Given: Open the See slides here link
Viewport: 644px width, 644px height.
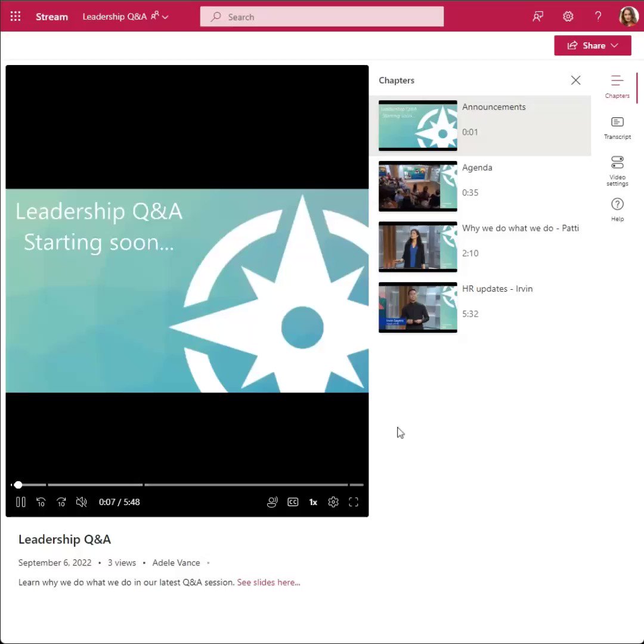Looking at the screenshot, I should click(268, 582).
